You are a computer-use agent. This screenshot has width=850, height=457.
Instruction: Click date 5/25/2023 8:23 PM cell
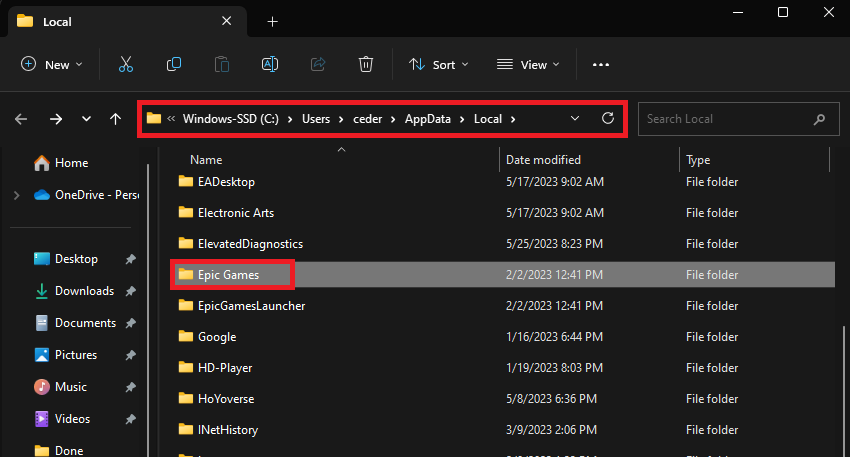(554, 244)
